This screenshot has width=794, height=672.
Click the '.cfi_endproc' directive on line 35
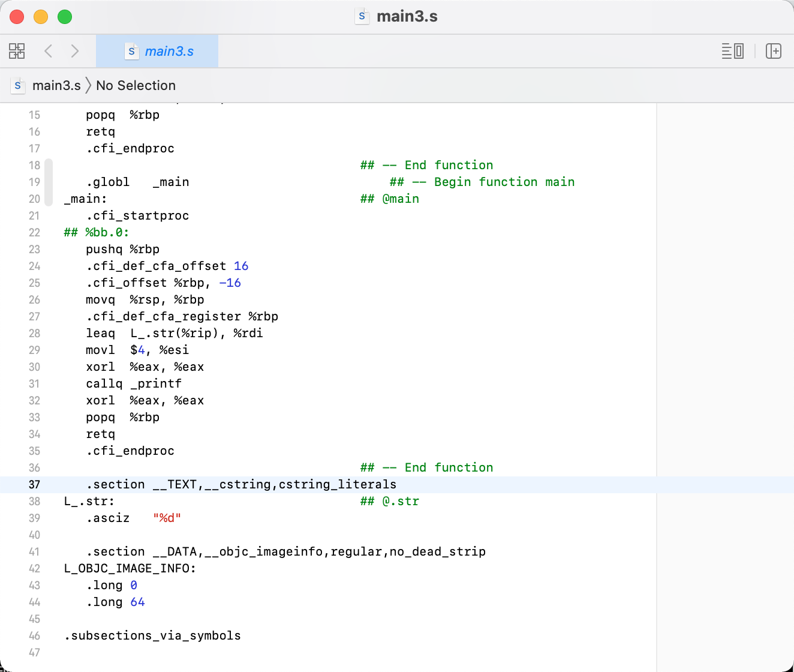click(130, 451)
